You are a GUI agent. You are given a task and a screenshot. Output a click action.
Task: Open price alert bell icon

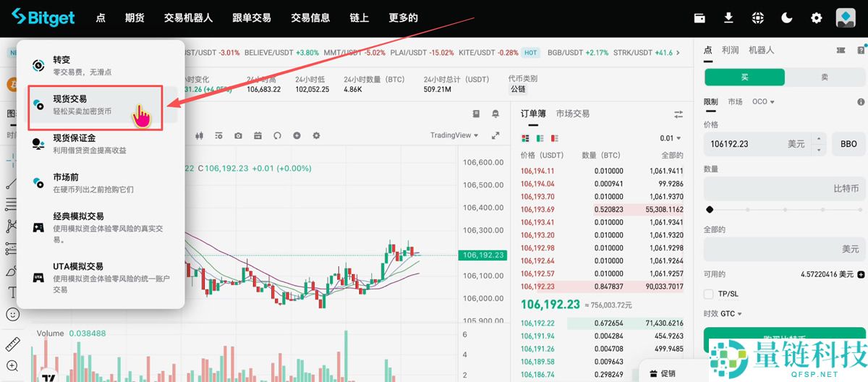pos(495,114)
